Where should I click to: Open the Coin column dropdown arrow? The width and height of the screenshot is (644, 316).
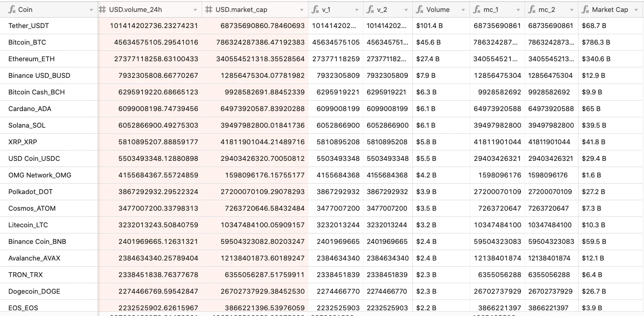[91, 10]
